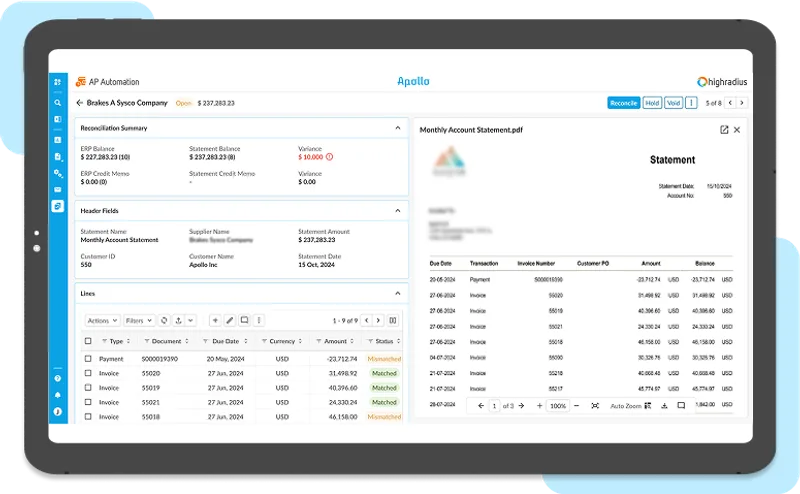Screen dimensions: 800x494
Task: Check the Invoice 55020 row checkbox
Action: (x=88, y=373)
